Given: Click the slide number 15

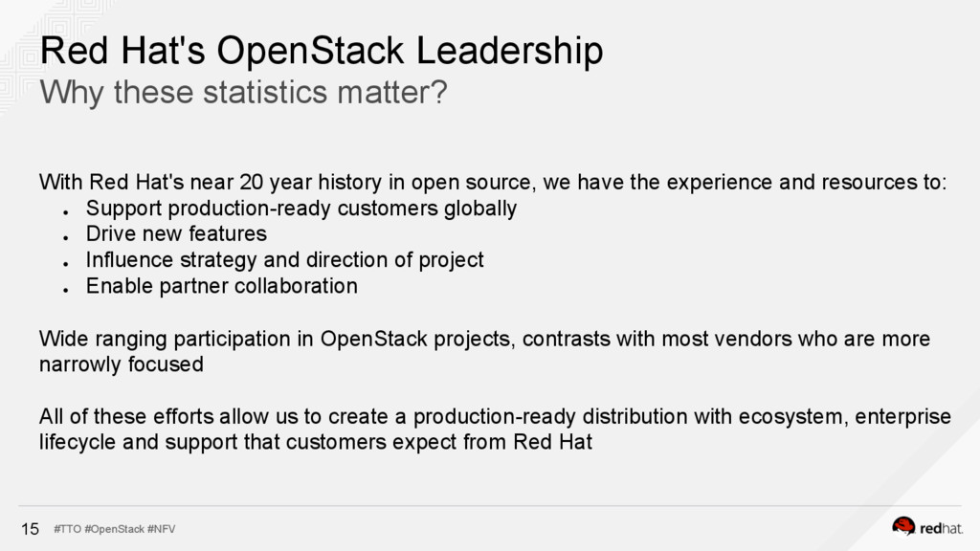Looking at the screenshot, I should click(x=30, y=529).
